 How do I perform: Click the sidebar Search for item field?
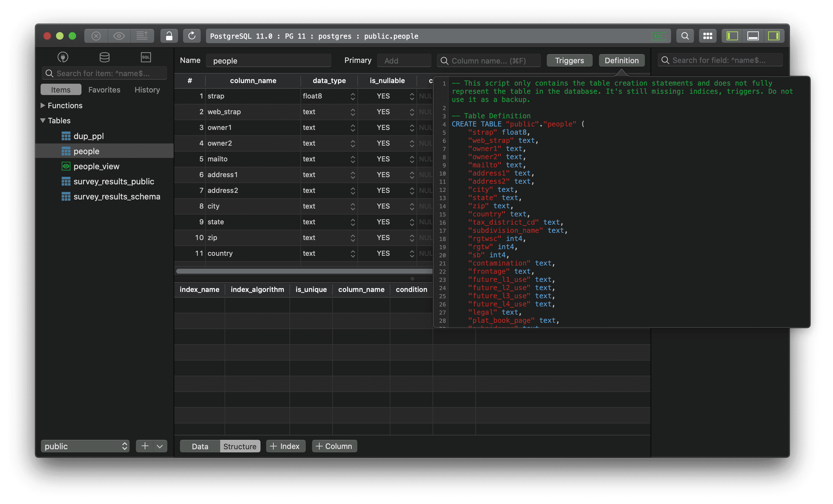pyautogui.click(x=104, y=73)
